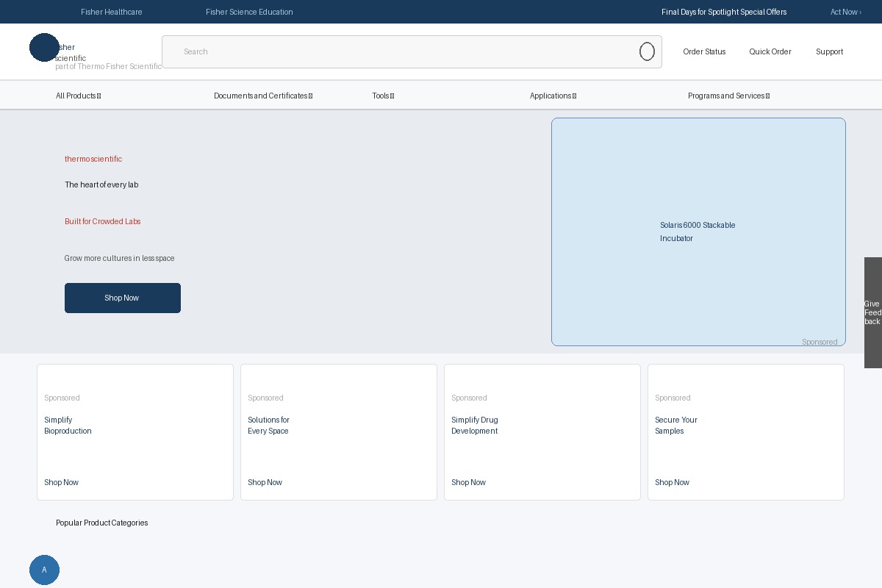Click Grow more cultures in less space text
882x588 pixels.
click(119, 258)
